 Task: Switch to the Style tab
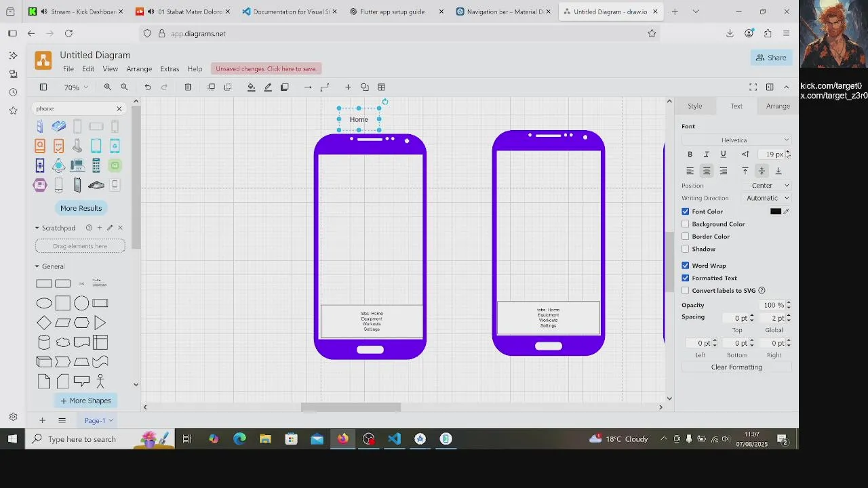tap(695, 106)
